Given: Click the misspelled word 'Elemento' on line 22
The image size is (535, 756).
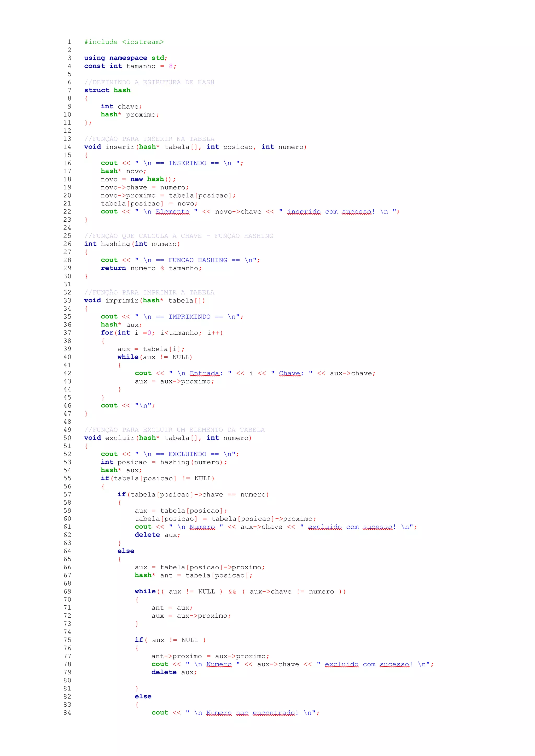Looking at the screenshot, I should 172,212.
